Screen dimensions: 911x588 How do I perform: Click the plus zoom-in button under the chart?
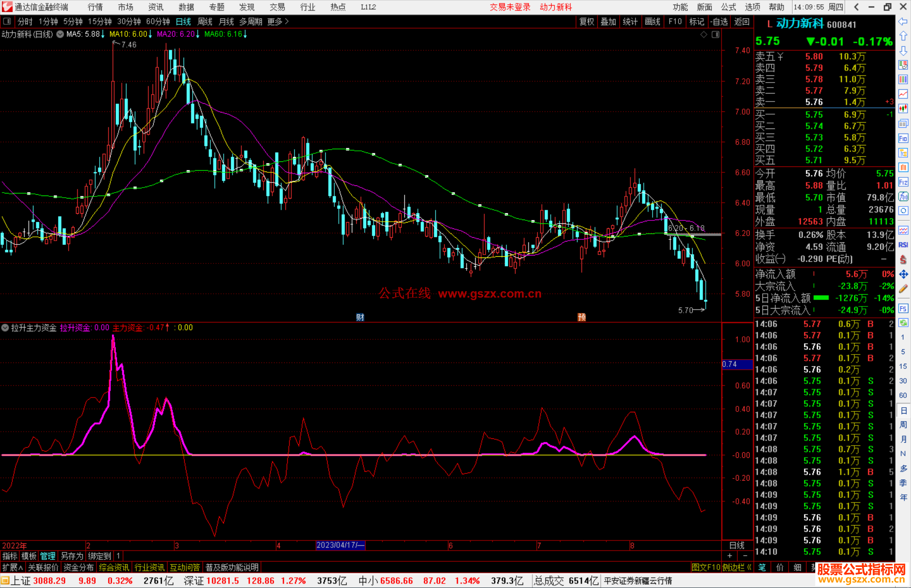click(730, 556)
